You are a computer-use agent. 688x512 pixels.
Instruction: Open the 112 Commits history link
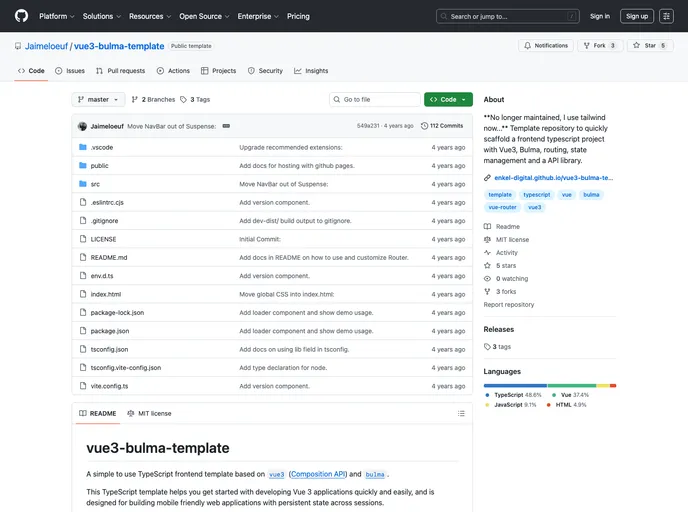[442, 126]
